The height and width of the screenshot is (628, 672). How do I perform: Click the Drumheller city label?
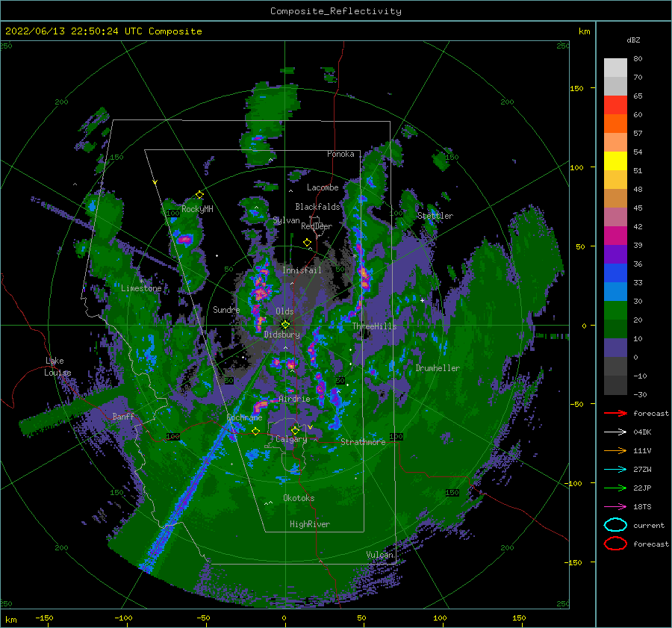[x=438, y=368]
